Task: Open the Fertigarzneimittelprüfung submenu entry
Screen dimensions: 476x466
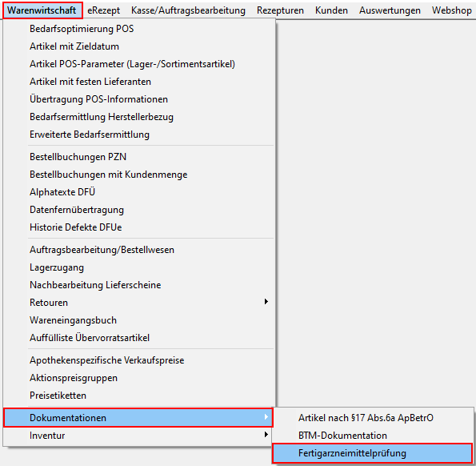Action: 373,453
